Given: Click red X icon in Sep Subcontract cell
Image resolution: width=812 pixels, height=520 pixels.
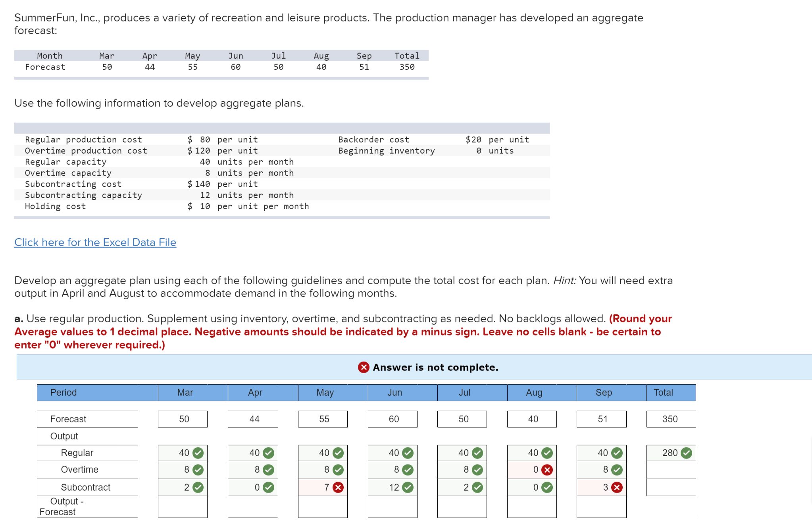Looking at the screenshot, I should pyautogui.click(x=617, y=487).
